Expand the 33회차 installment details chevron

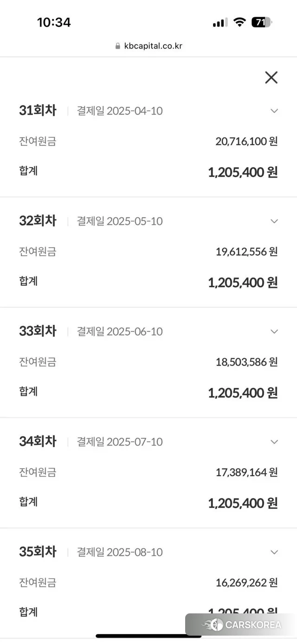tap(274, 332)
